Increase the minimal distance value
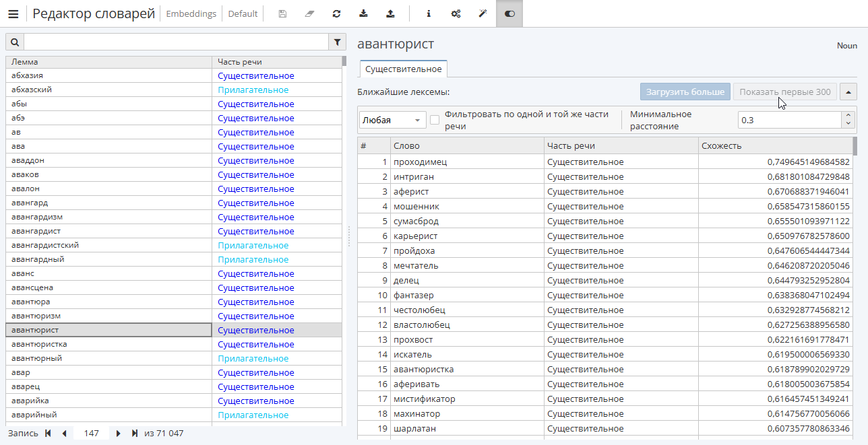Screen dimensions: 868x445 click(x=848, y=116)
